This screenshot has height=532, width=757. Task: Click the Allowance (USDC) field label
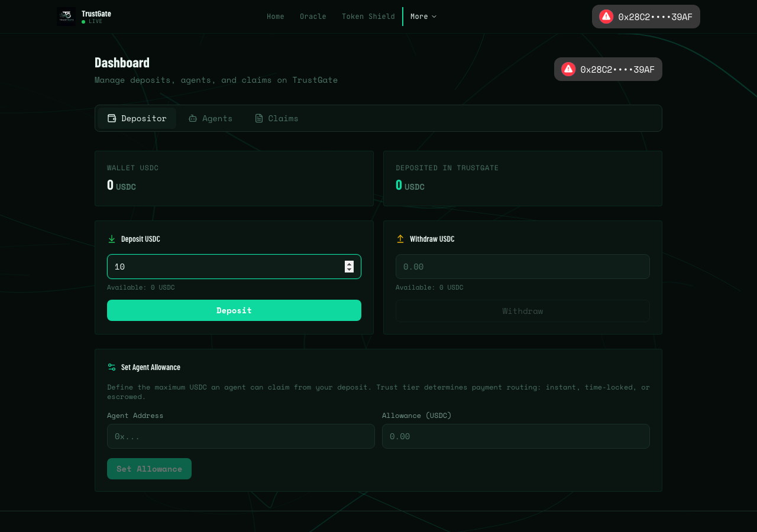417,416
